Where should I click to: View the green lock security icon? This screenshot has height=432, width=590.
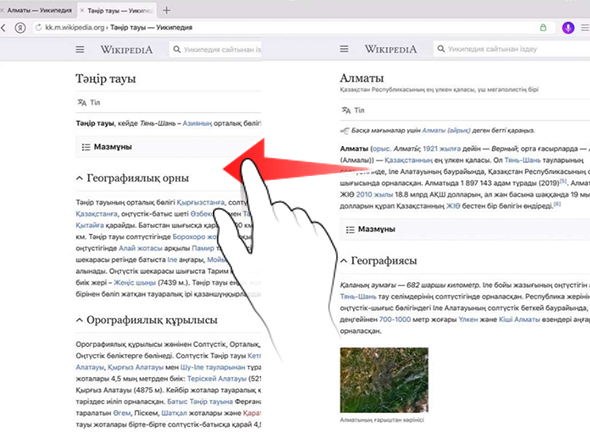point(543,27)
